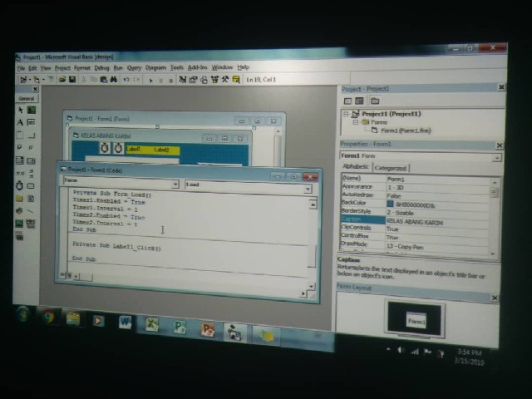Screen dimensions: 532x399
Task: Open Google Chrome from the taskbar
Action: tap(47, 317)
